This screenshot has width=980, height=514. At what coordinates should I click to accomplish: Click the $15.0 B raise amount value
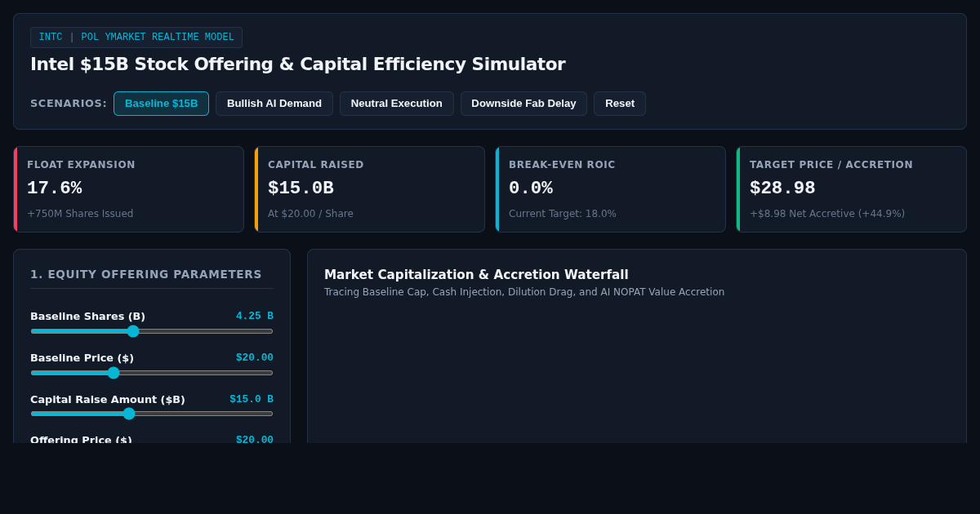pos(252,399)
